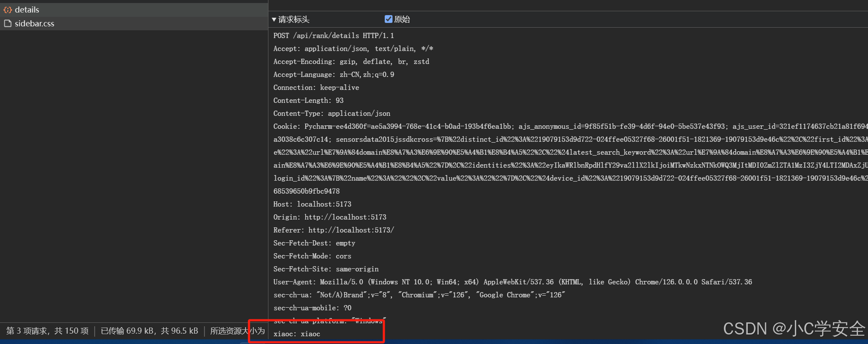Click the Connection: keep-alive line

(316, 87)
